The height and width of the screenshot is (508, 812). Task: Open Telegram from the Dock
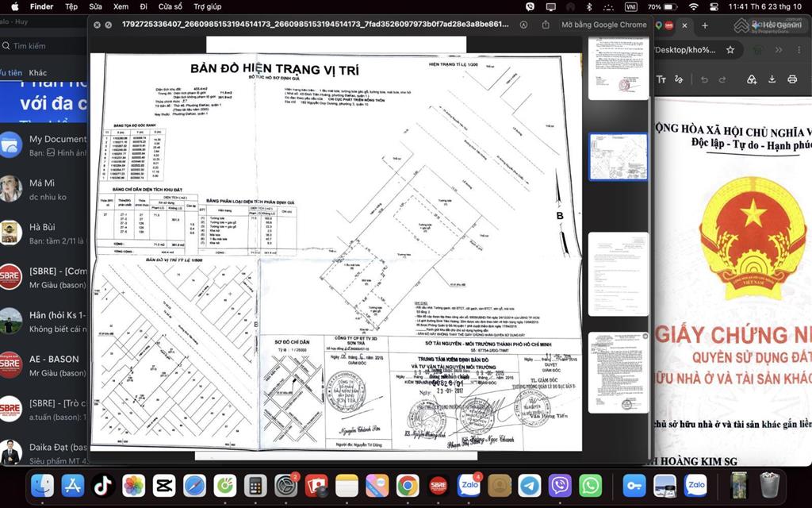click(x=529, y=486)
